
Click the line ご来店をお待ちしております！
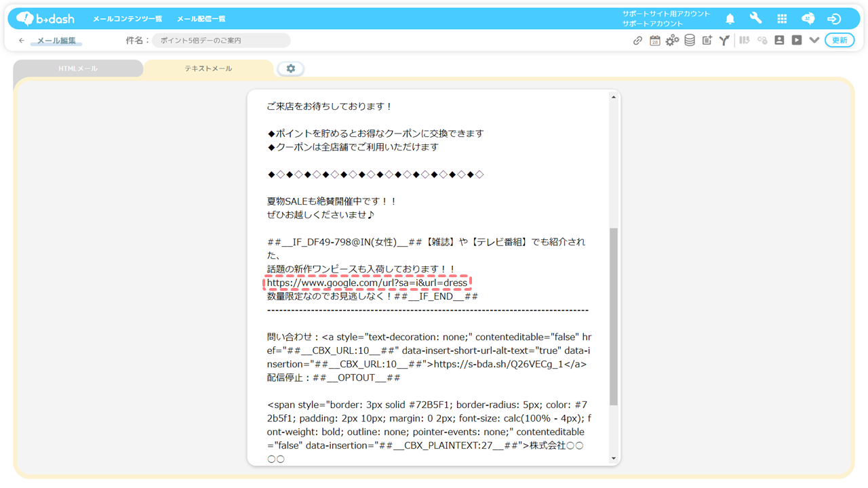pos(330,106)
